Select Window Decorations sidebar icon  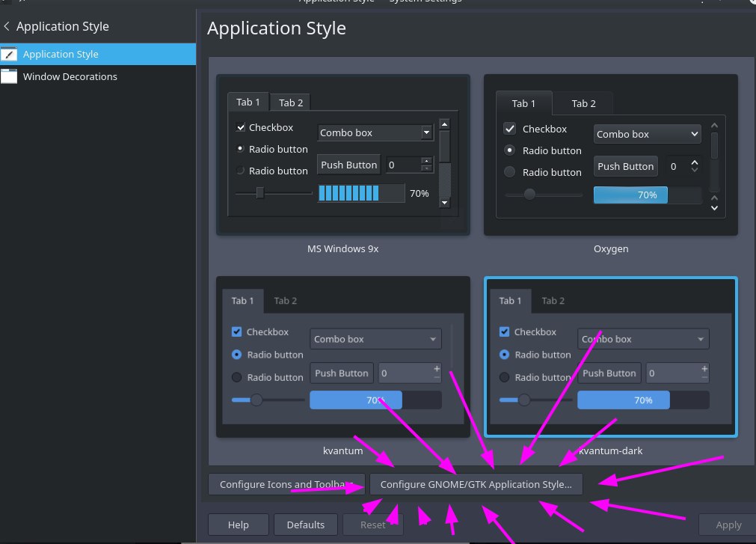pyautogui.click(x=9, y=76)
